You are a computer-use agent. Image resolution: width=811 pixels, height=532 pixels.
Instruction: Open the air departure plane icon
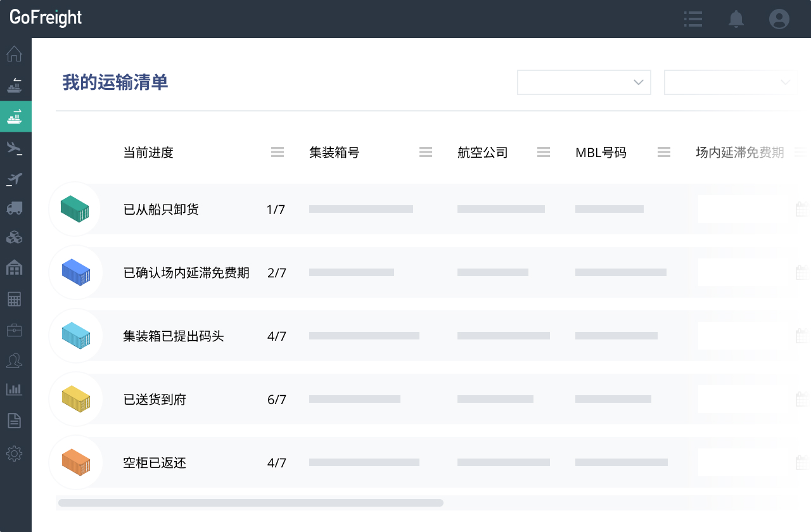point(15,179)
